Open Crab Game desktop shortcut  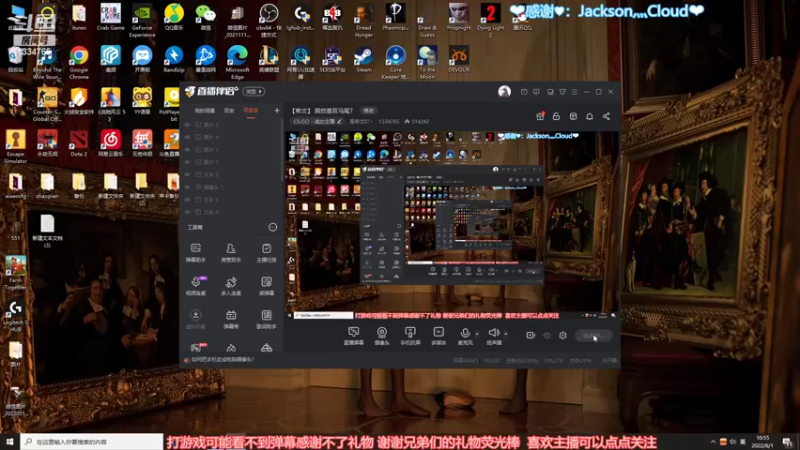tap(110, 17)
